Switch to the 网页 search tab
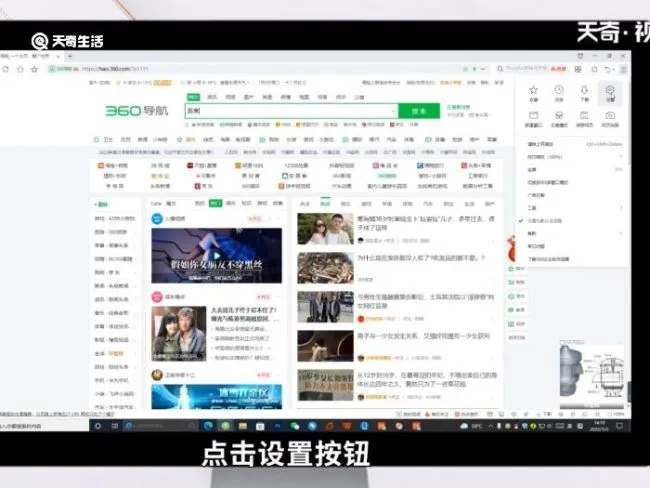The width and height of the screenshot is (650, 488). pyautogui.click(x=193, y=97)
